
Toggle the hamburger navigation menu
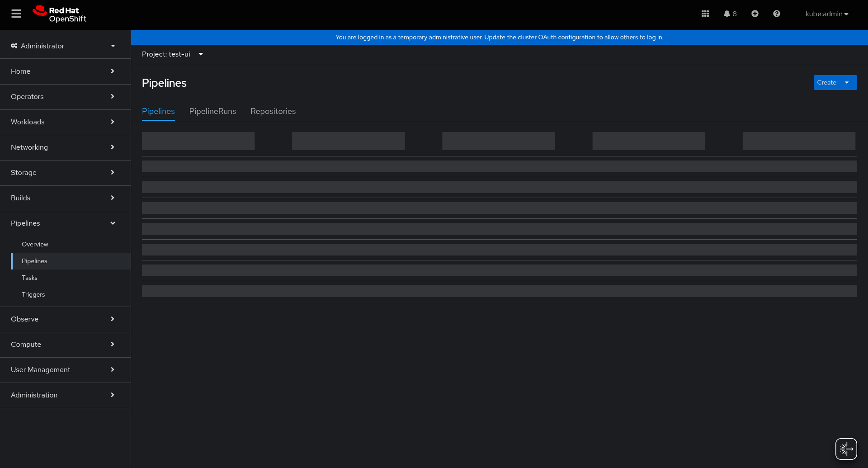[x=16, y=14]
